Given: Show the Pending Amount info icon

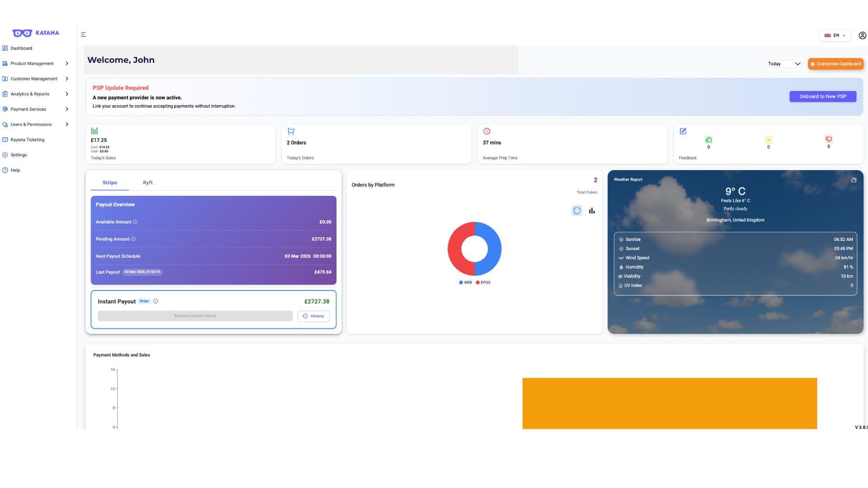Looking at the screenshot, I should pos(133,239).
